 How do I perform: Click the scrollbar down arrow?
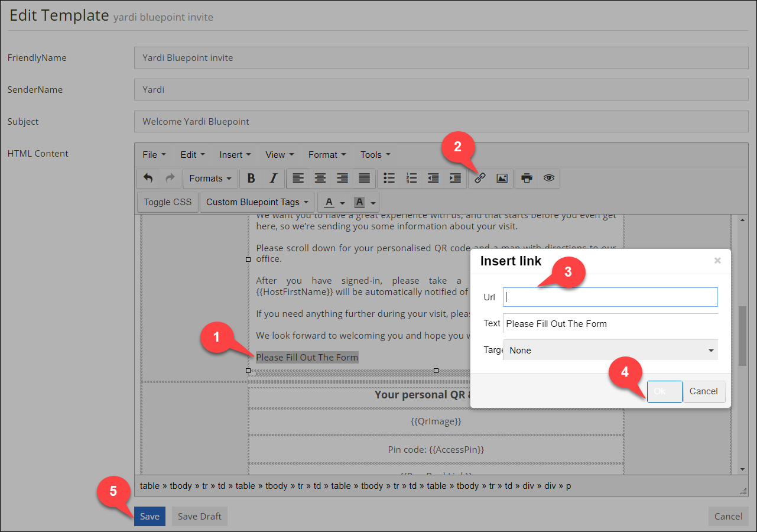(743, 469)
